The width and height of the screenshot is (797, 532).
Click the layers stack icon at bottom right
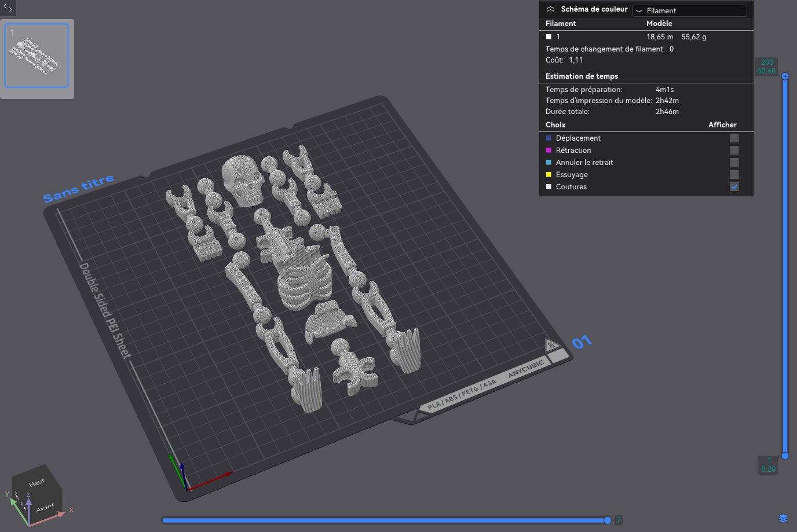783,518
